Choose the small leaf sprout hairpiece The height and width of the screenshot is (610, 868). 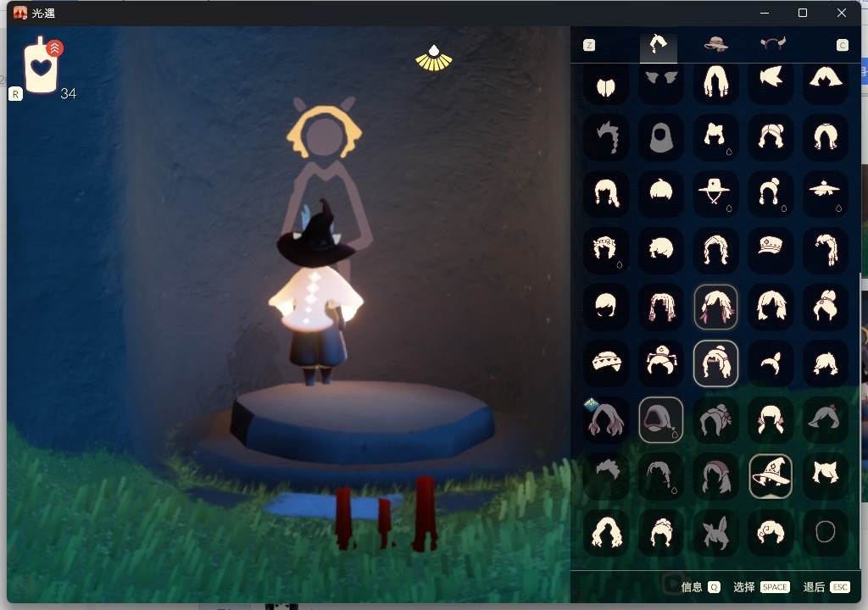[771, 363]
